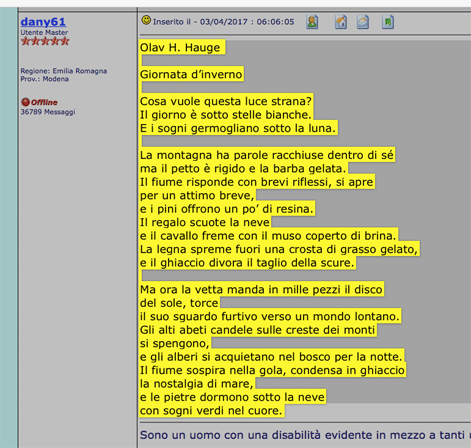This screenshot has height=448, width=471.
Task: Click line e il cavallo freme
Action: [268, 236]
